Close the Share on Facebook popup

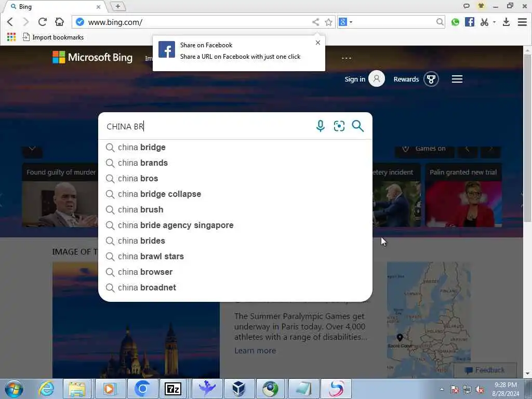pos(317,43)
